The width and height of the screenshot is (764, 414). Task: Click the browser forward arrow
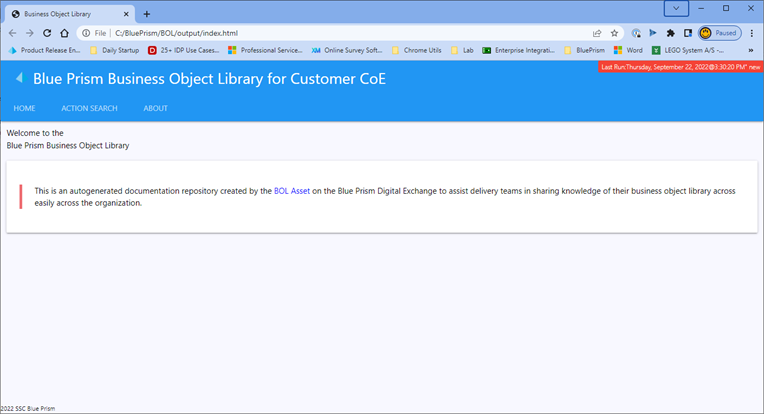click(30, 33)
